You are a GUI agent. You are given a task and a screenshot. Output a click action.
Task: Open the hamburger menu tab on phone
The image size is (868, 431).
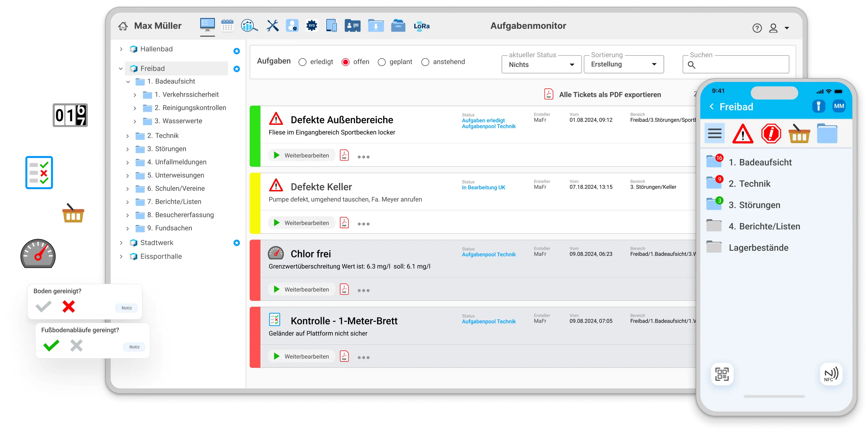coord(714,134)
